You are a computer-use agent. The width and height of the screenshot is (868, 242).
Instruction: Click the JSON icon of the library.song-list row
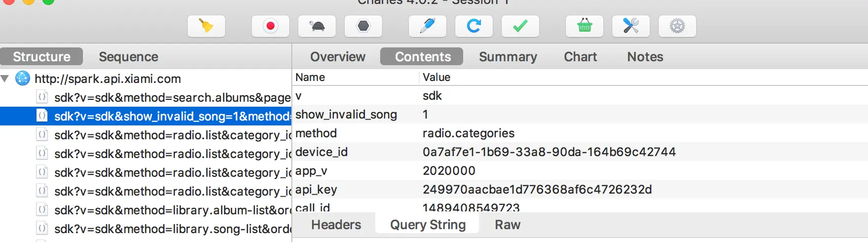coord(42,228)
